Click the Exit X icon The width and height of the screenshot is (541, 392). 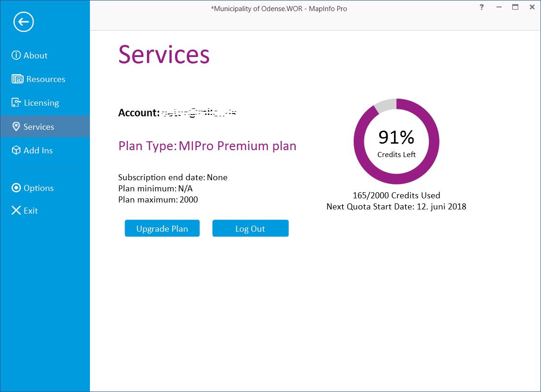tap(16, 211)
